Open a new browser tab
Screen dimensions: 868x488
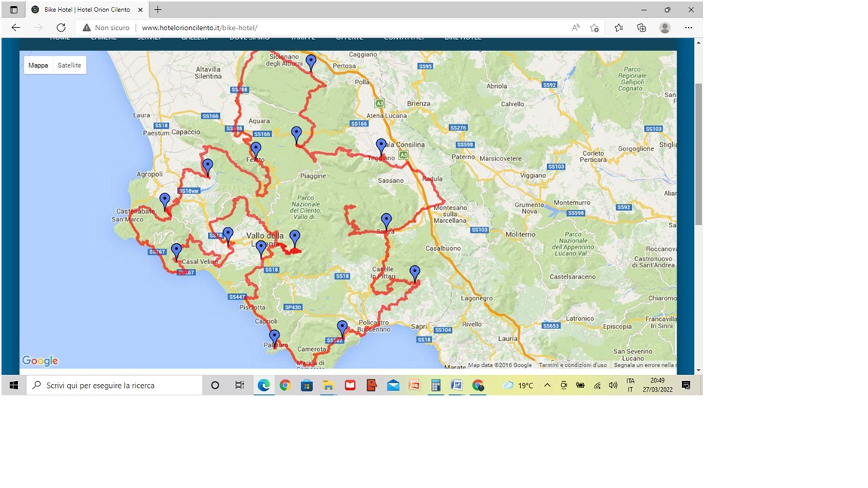[157, 10]
